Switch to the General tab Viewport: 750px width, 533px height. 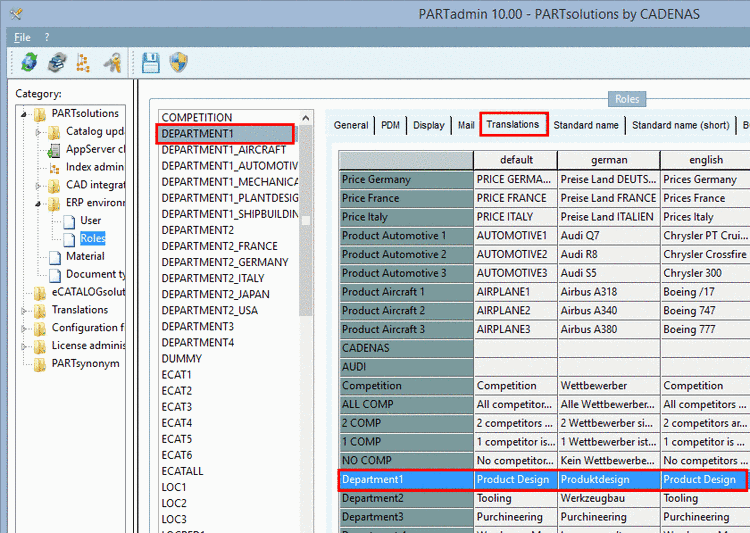coord(351,125)
